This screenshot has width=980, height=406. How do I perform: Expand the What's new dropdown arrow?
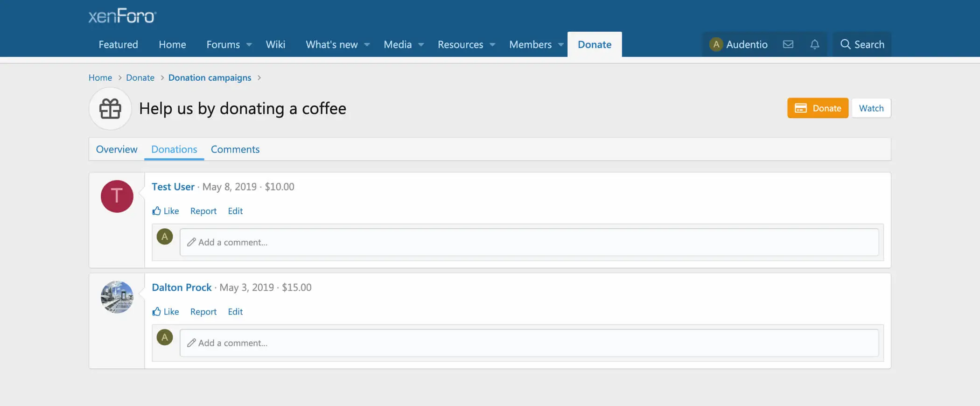[x=367, y=45]
